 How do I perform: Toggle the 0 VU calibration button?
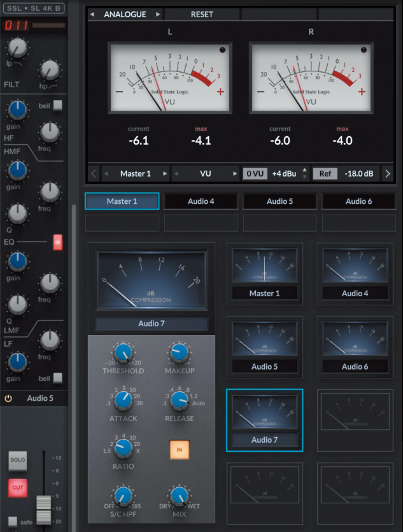pyautogui.click(x=255, y=174)
